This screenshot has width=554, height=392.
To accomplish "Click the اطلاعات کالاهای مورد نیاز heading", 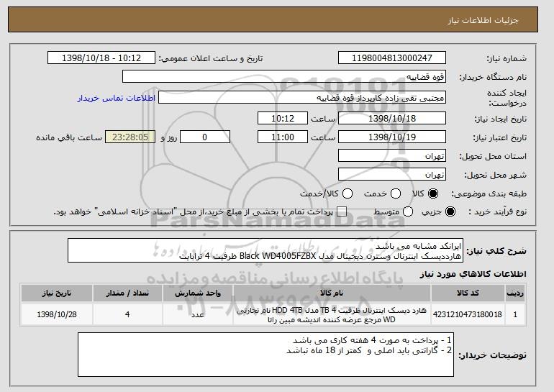I will coord(473,274).
